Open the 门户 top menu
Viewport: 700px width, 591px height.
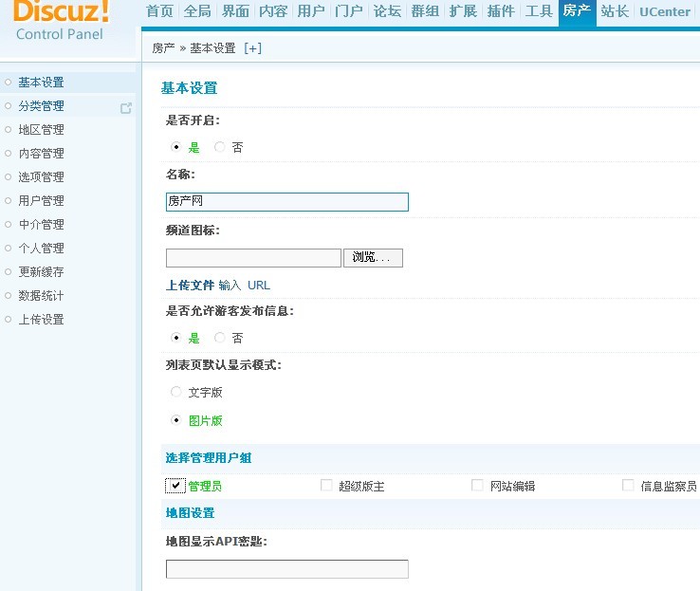(349, 11)
